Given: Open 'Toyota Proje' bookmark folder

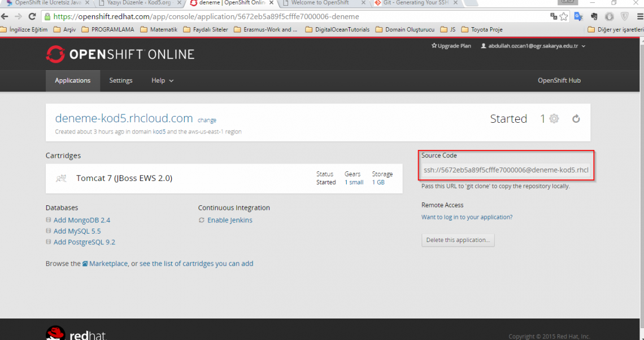Looking at the screenshot, I should pos(482,29).
